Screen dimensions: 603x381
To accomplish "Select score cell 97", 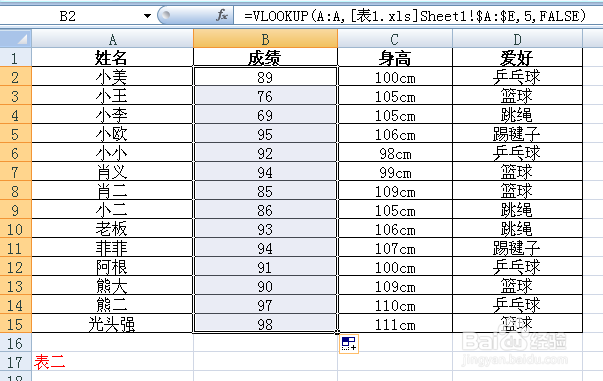I will pyautogui.click(x=265, y=304).
